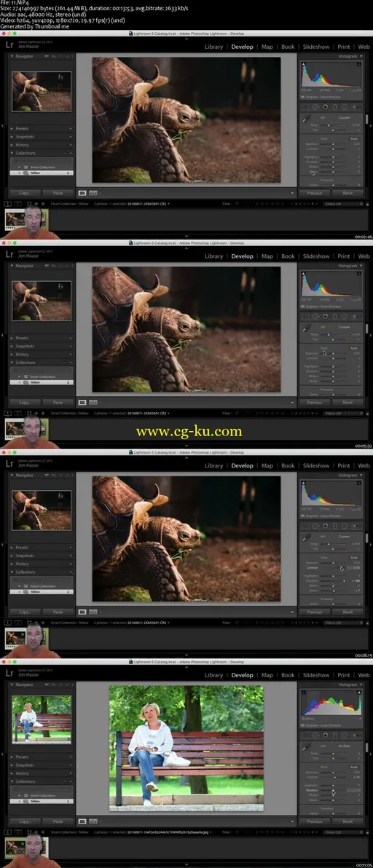373x868 pixels.
Task: Click the Previous button in the 00:08:19 frame
Action: click(x=314, y=612)
